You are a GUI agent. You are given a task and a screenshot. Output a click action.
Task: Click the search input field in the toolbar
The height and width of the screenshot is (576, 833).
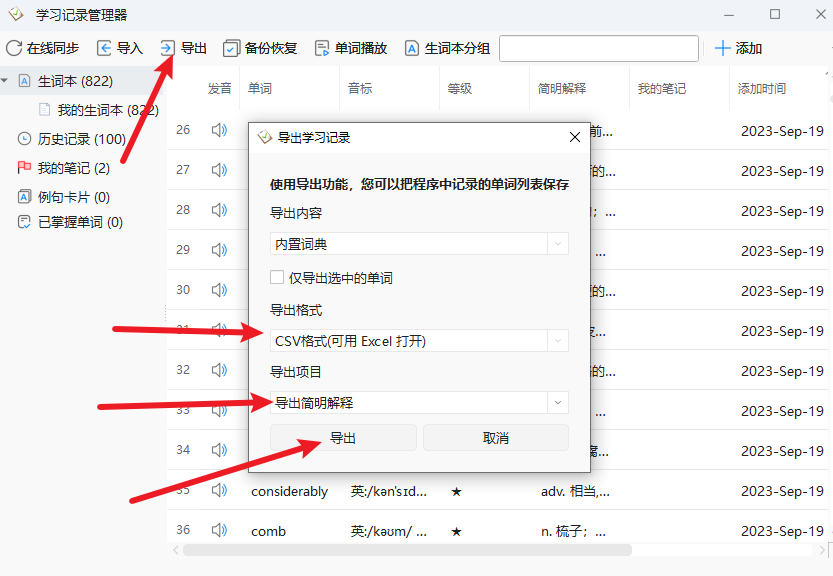tap(598, 48)
